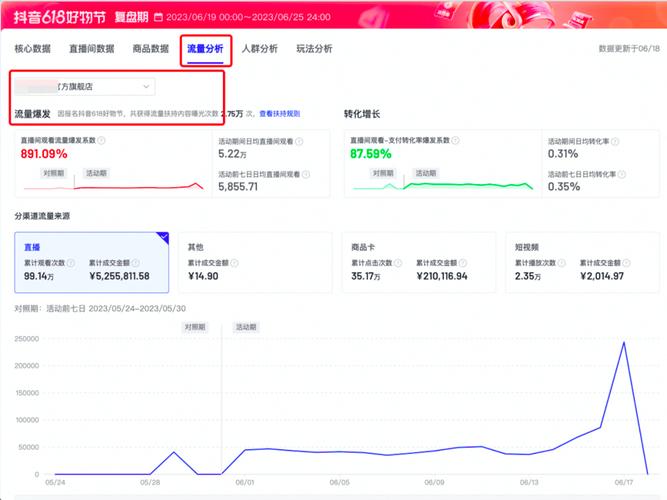Click the 891.09% burst coefficient value

point(44,154)
